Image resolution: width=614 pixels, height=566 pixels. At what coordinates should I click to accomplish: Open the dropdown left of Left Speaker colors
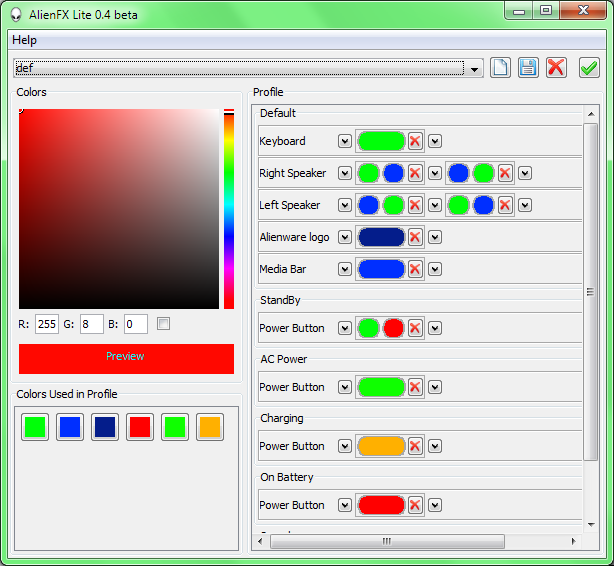pyautogui.click(x=345, y=205)
